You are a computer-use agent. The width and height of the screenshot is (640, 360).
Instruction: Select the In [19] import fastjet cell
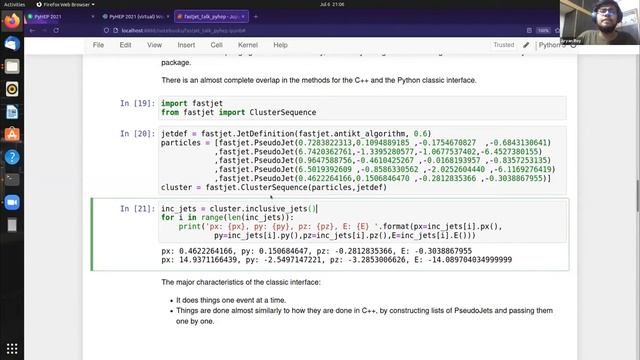(x=362, y=108)
